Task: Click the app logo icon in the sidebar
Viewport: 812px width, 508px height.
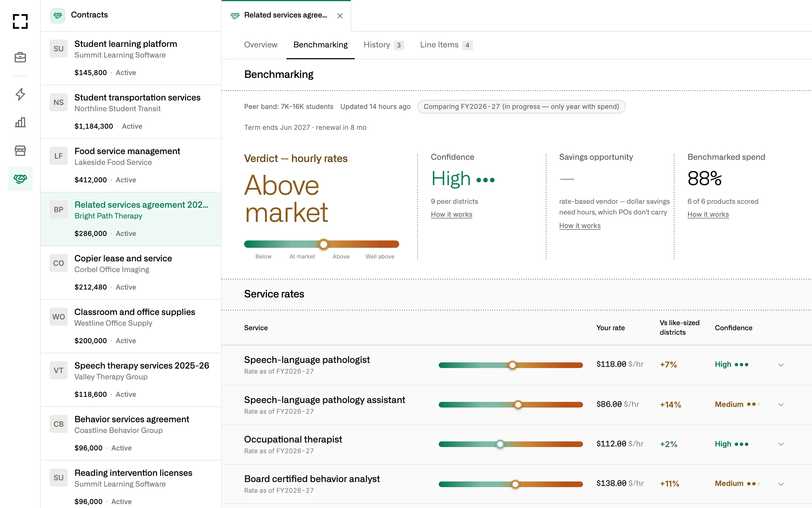Action: click(x=20, y=21)
